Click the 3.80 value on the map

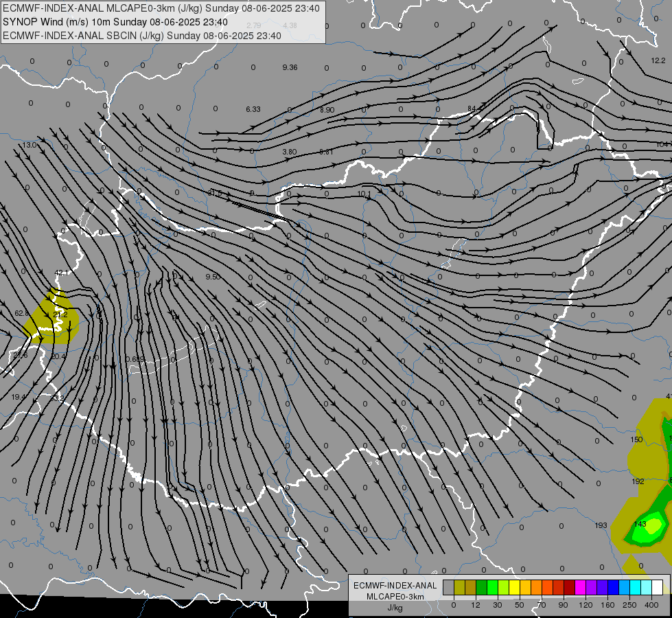289,152
